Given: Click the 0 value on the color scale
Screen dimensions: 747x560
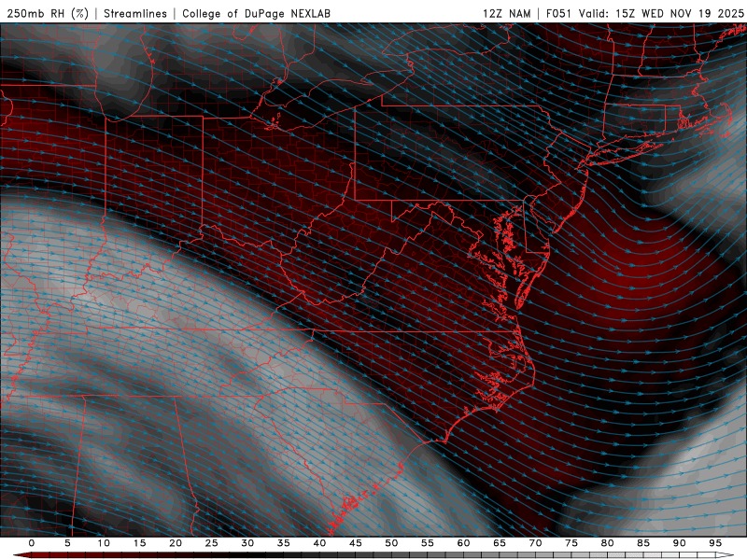Looking at the screenshot, I should (32, 543).
